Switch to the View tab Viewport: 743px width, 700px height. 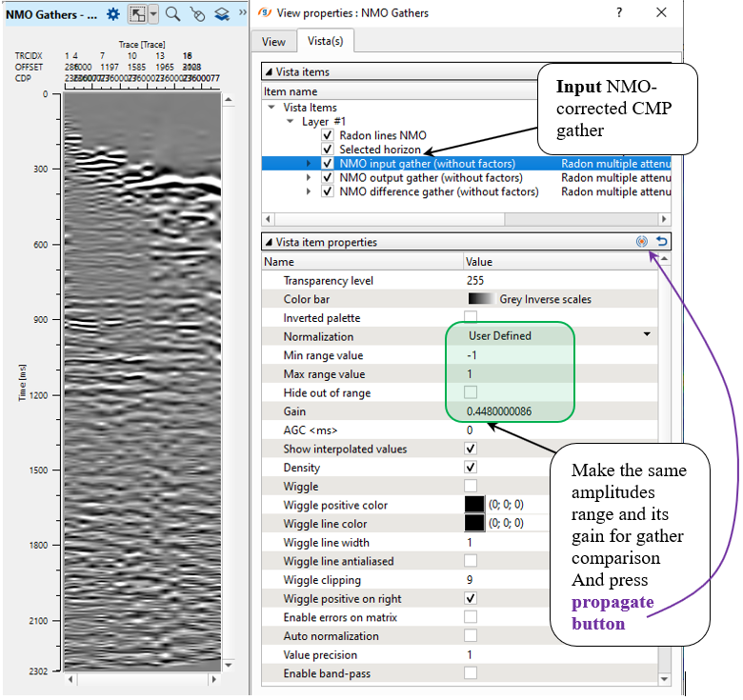273,42
